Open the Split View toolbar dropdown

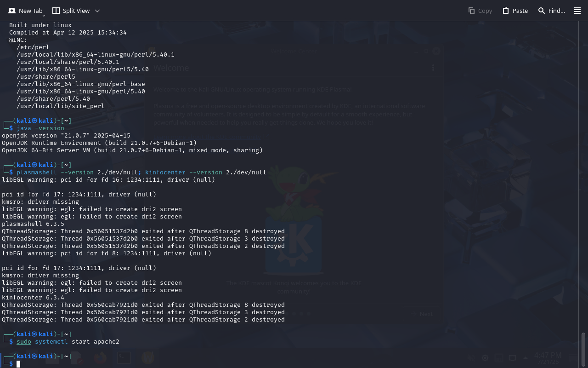click(76, 11)
